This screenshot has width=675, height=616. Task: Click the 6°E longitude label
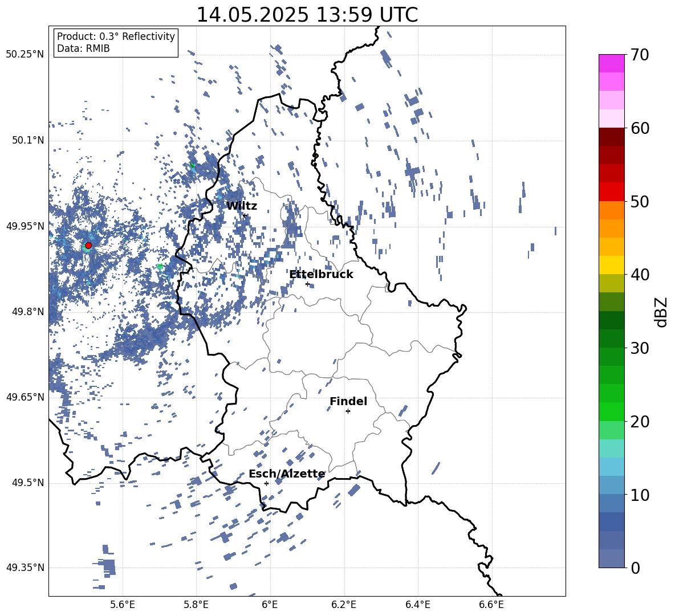(270, 605)
